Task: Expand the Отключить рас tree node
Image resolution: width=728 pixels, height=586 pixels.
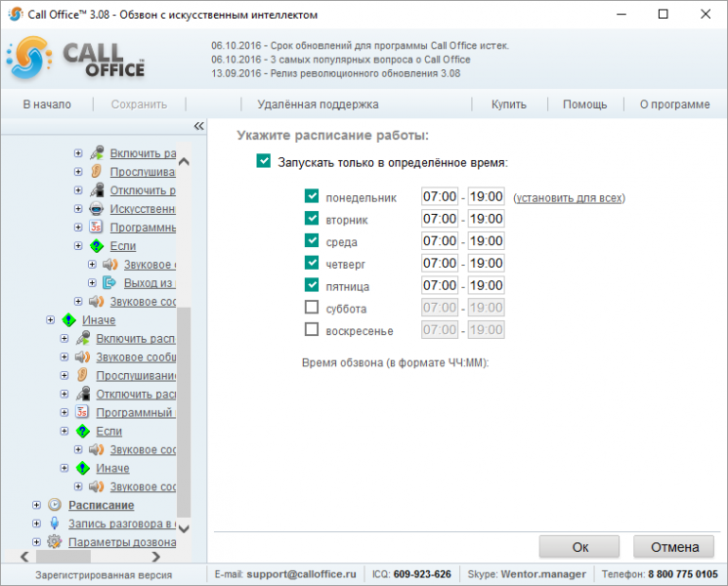Action: 64,394
